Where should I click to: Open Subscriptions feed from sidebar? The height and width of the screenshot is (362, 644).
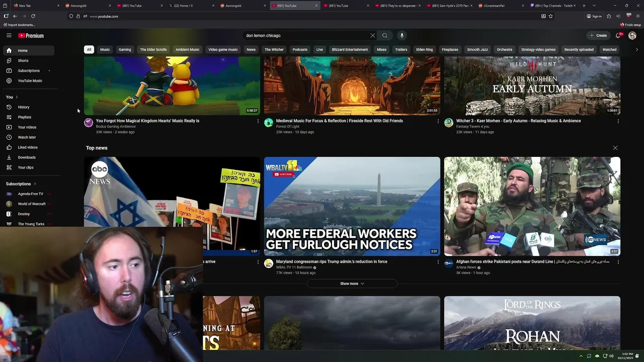28,70
